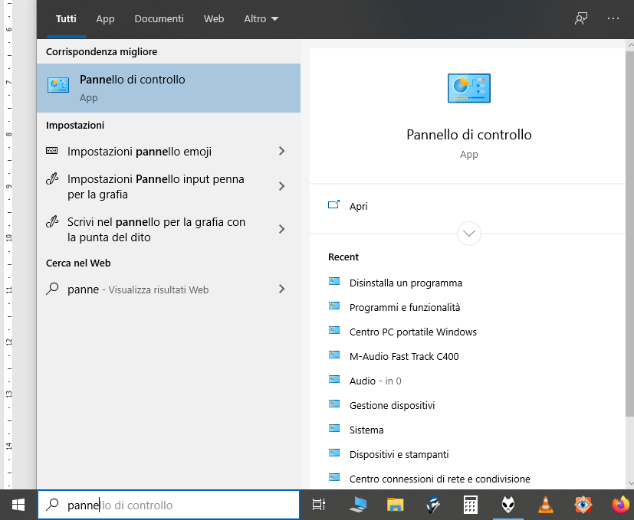Launch Firefox from the taskbar
634x520 pixels.
tap(621, 505)
